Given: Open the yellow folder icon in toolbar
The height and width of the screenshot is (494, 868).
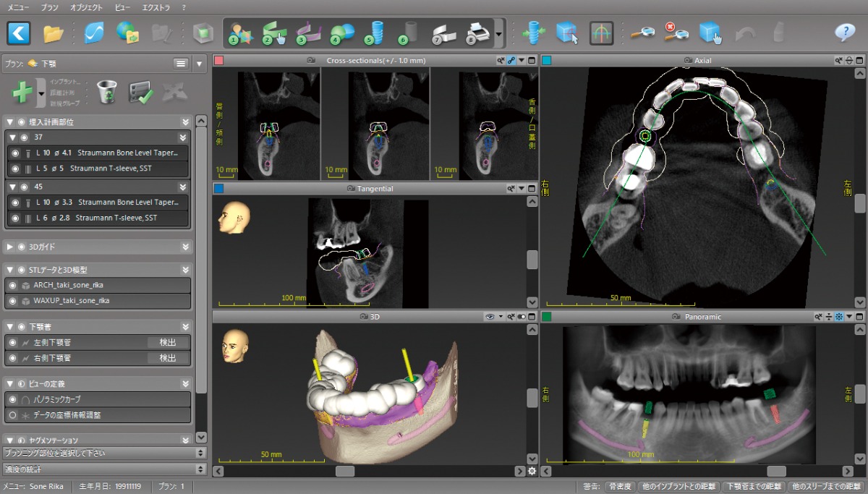Looking at the screenshot, I should click(x=54, y=33).
